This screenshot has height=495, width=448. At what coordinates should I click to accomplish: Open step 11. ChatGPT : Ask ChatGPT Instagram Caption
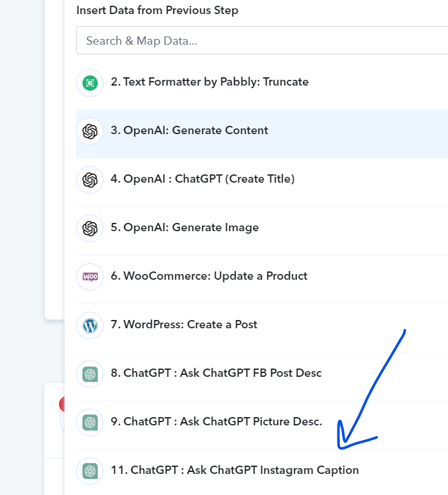[x=262, y=472]
